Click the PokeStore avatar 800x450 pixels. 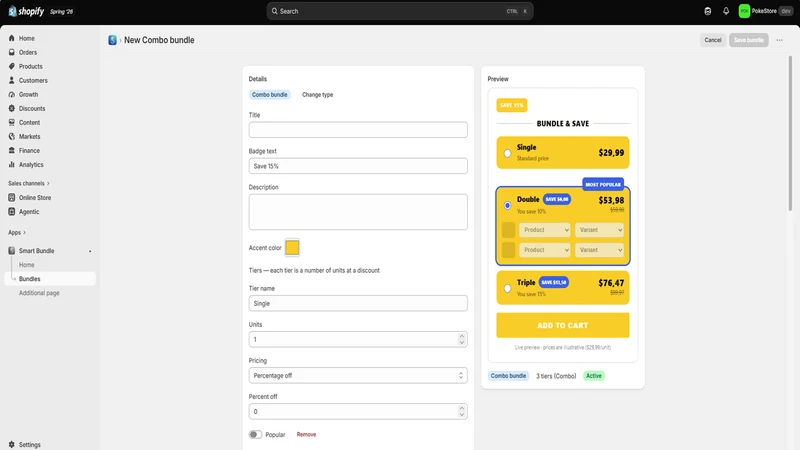pyautogui.click(x=744, y=11)
